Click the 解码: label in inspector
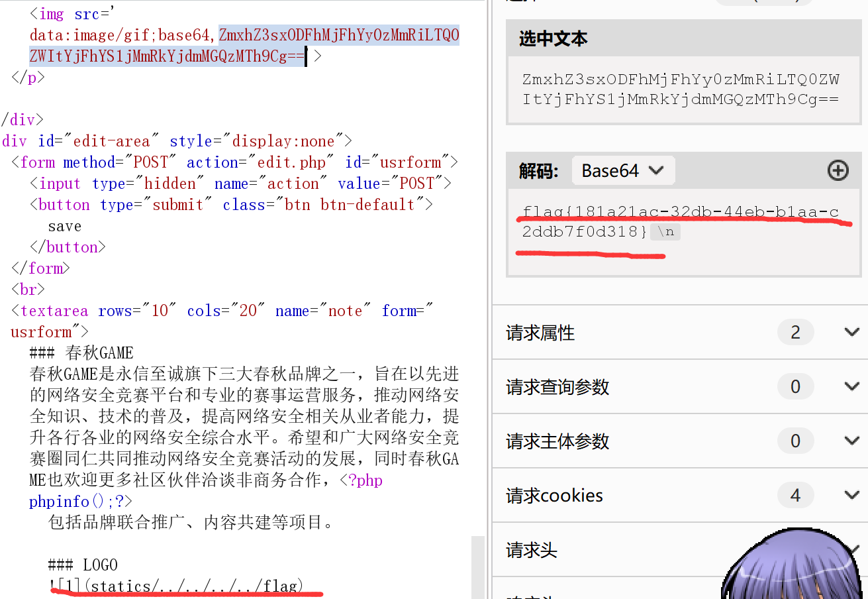 (x=539, y=171)
